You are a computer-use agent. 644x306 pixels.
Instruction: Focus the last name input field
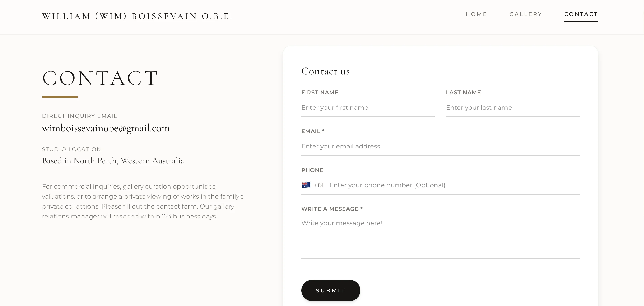[x=513, y=107]
